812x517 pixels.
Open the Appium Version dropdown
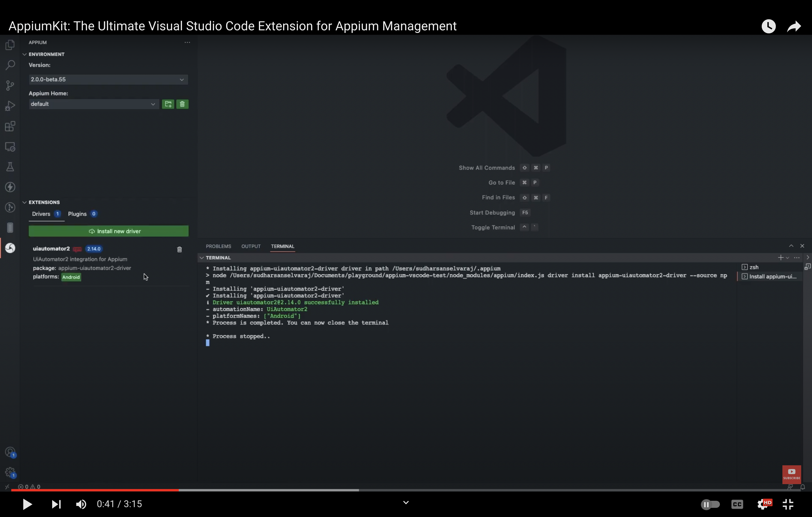pyautogui.click(x=108, y=79)
